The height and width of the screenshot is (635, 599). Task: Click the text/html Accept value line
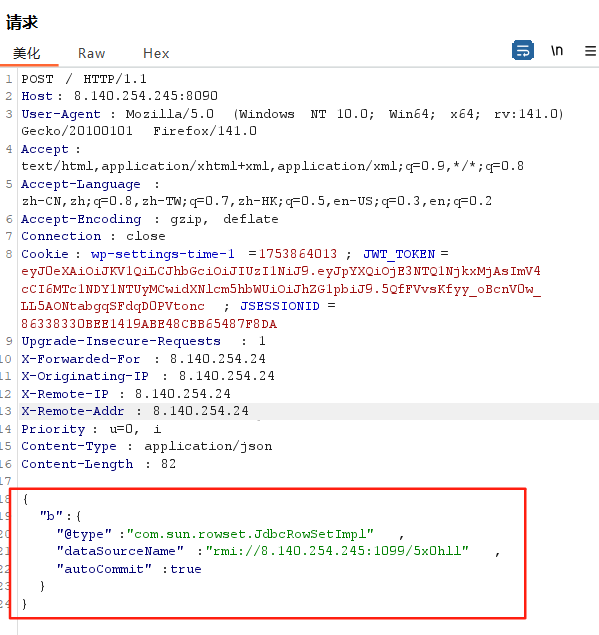273,166
